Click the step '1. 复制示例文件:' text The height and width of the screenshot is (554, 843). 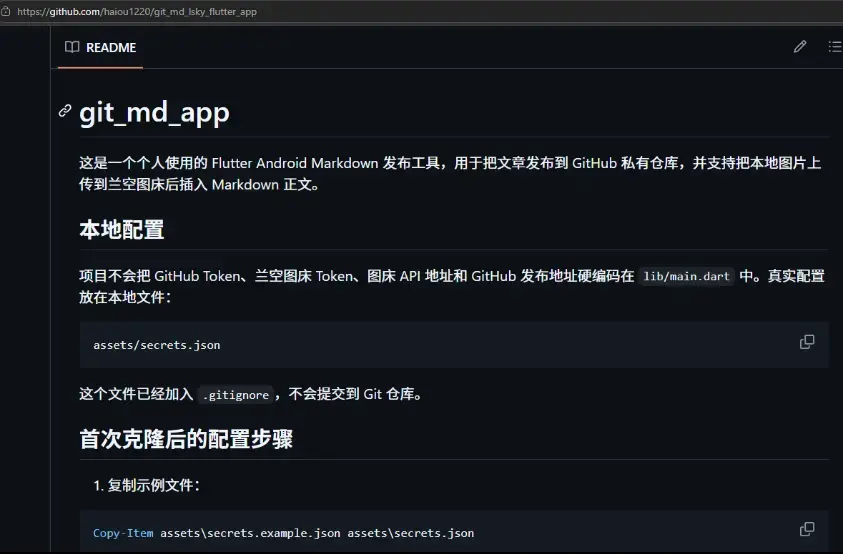pyautogui.click(x=146, y=485)
